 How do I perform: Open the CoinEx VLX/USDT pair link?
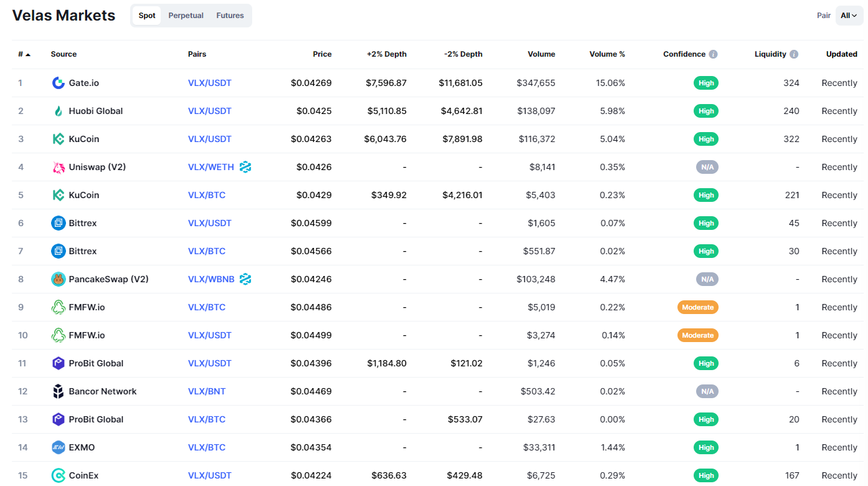pyautogui.click(x=210, y=475)
